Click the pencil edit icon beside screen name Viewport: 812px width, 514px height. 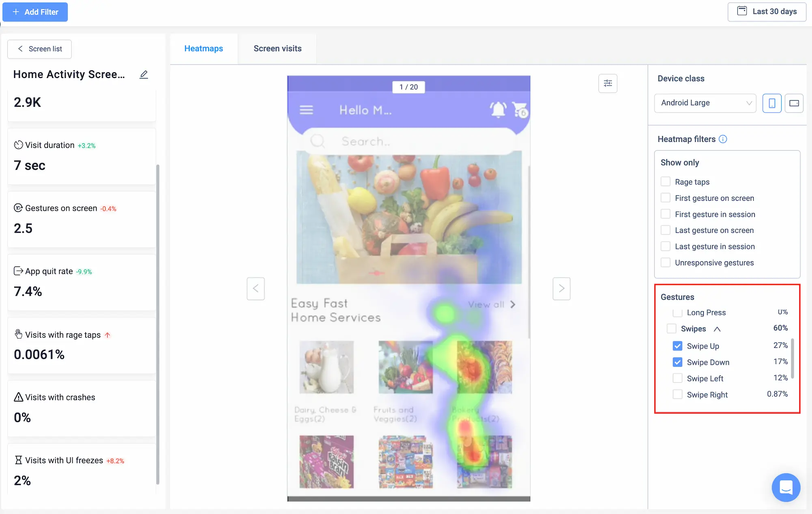144,74
